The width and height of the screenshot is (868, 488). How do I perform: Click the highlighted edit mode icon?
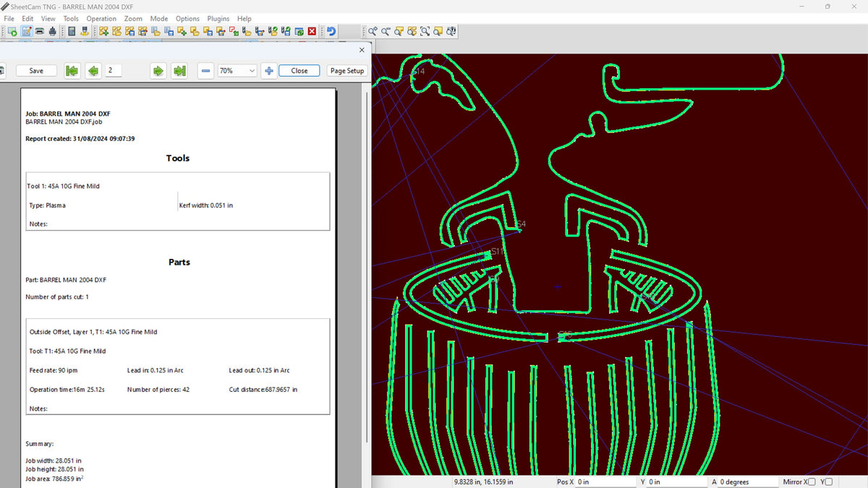coord(27,32)
